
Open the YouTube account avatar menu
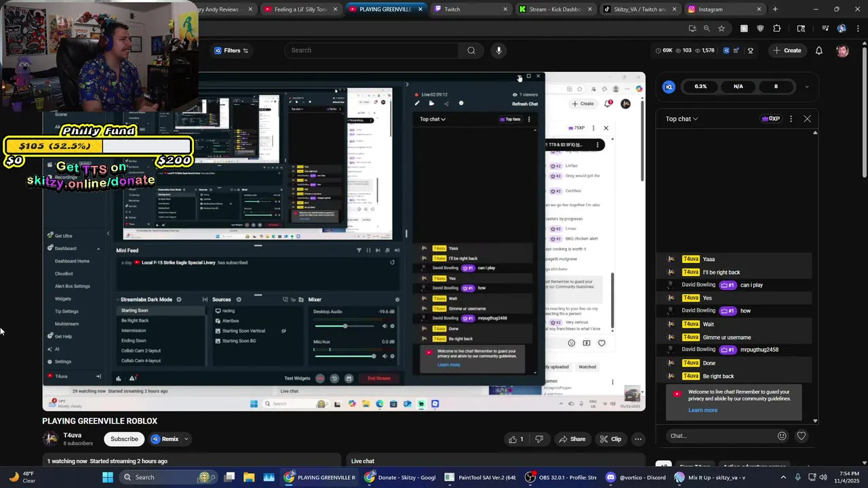point(842,51)
